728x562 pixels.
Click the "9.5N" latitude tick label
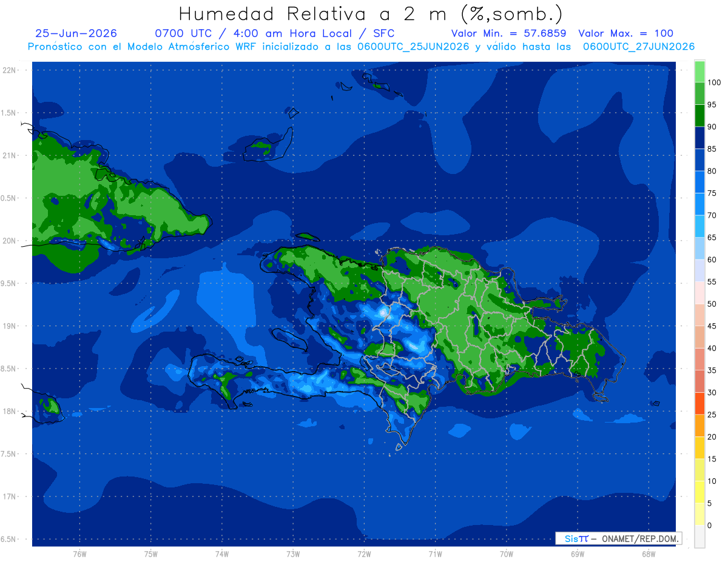tap(8, 284)
